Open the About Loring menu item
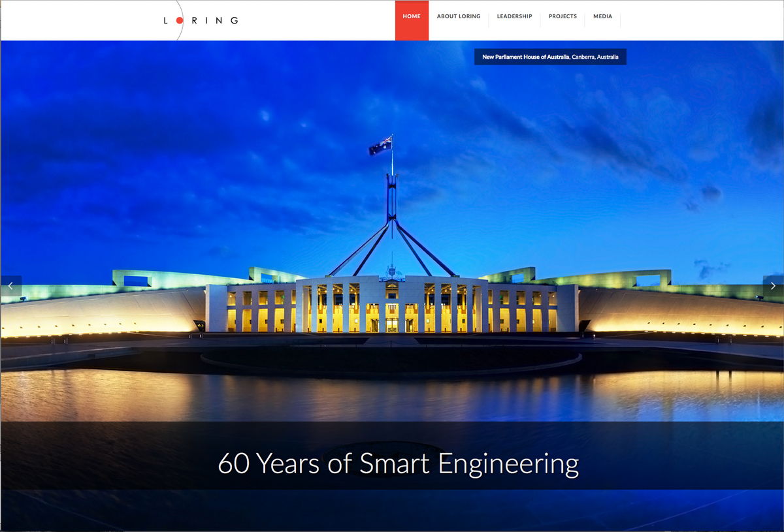Viewport: 784px width, 532px height. [459, 16]
